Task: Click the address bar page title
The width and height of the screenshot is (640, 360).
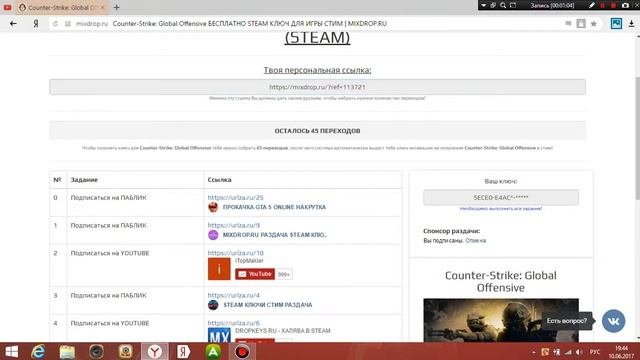Action: (249, 24)
